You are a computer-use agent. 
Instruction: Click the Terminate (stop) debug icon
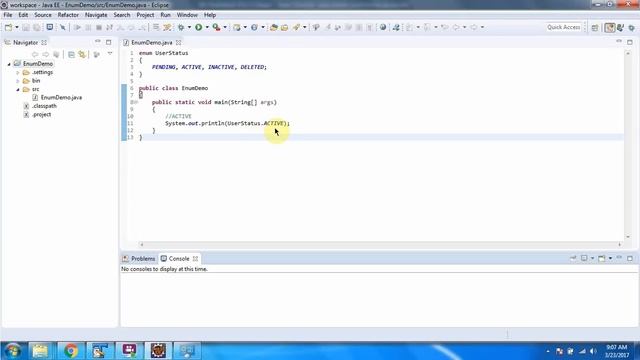click(99, 27)
